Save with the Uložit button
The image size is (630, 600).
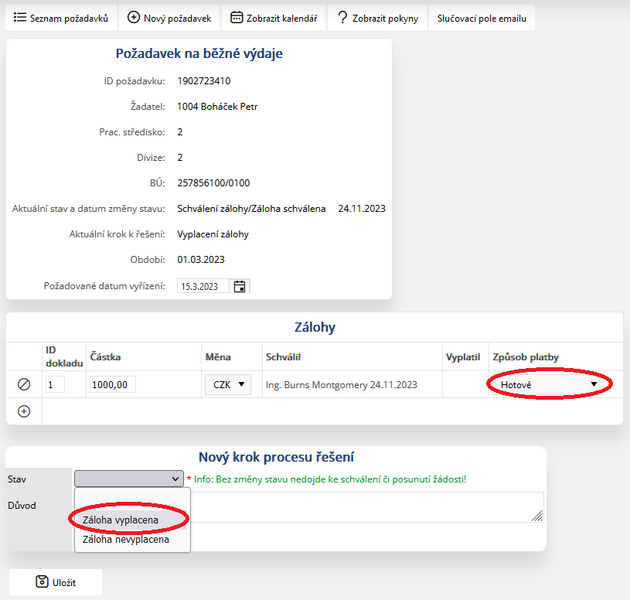55,582
